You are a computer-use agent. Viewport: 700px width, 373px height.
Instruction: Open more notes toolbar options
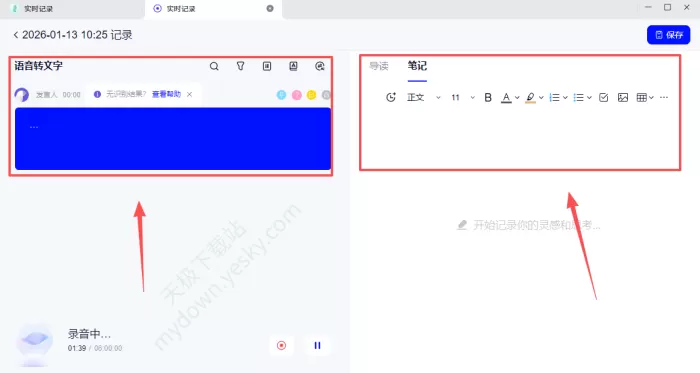click(664, 97)
